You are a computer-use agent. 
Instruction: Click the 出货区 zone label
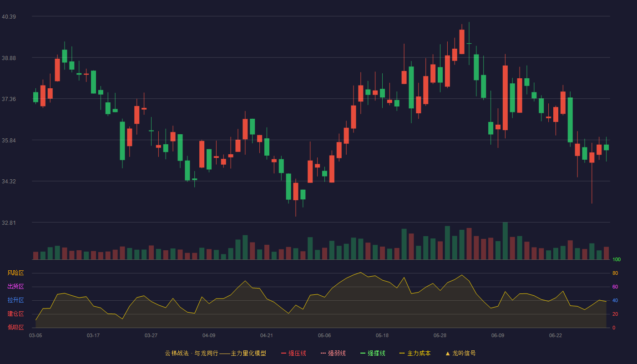[x=16, y=287]
